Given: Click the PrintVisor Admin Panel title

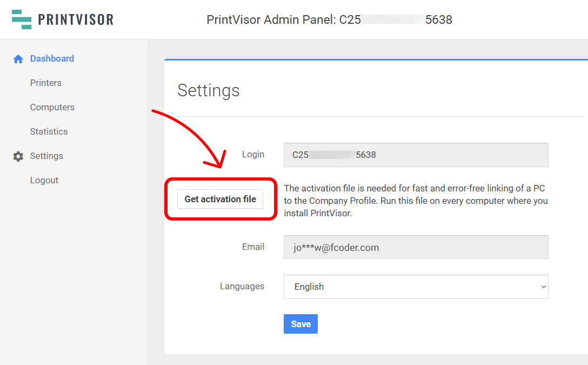Looking at the screenshot, I should coord(329,20).
